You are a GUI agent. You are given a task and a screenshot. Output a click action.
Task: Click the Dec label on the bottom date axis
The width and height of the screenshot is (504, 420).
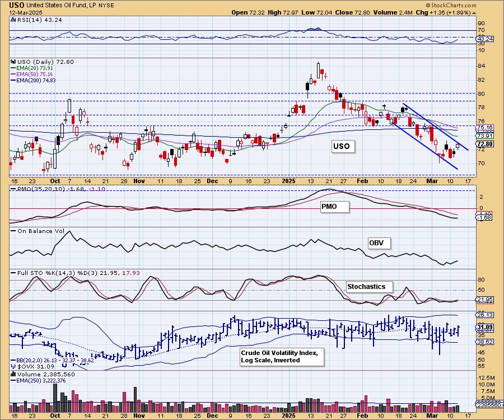[212, 416]
